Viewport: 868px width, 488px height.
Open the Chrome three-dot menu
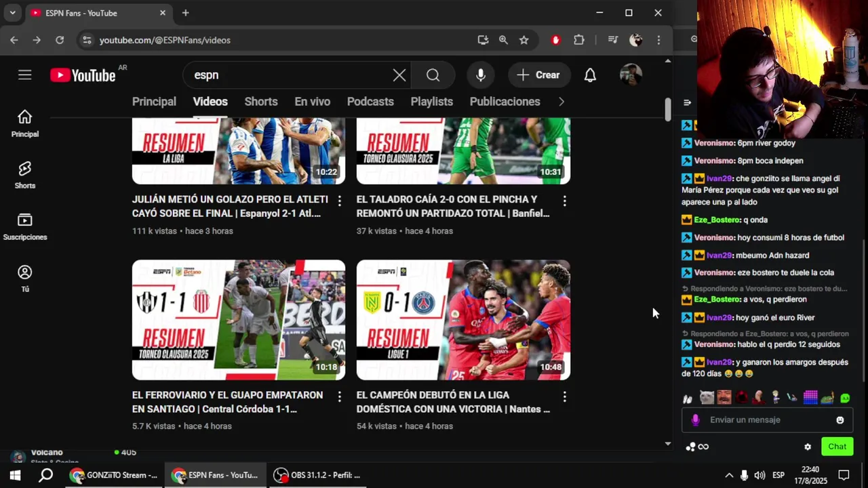pyautogui.click(x=658, y=40)
